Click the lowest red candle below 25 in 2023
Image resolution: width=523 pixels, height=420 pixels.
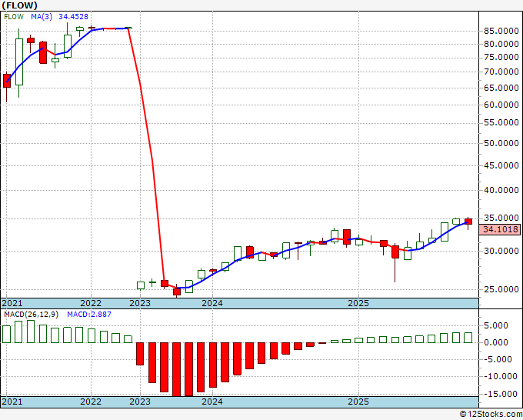[177, 292]
